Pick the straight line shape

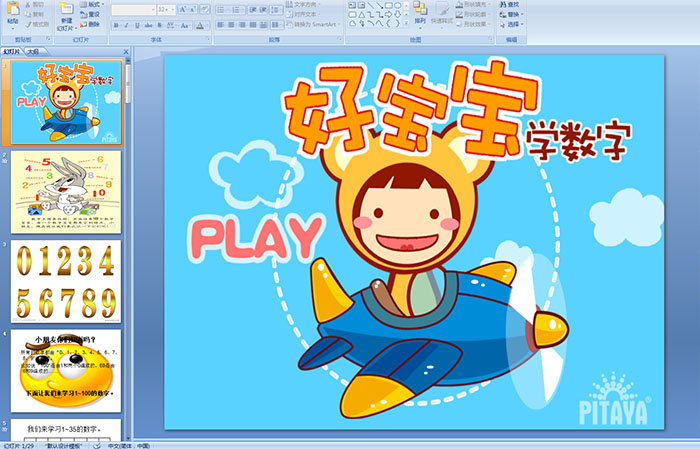pyautogui.click(x=371, y=5)
